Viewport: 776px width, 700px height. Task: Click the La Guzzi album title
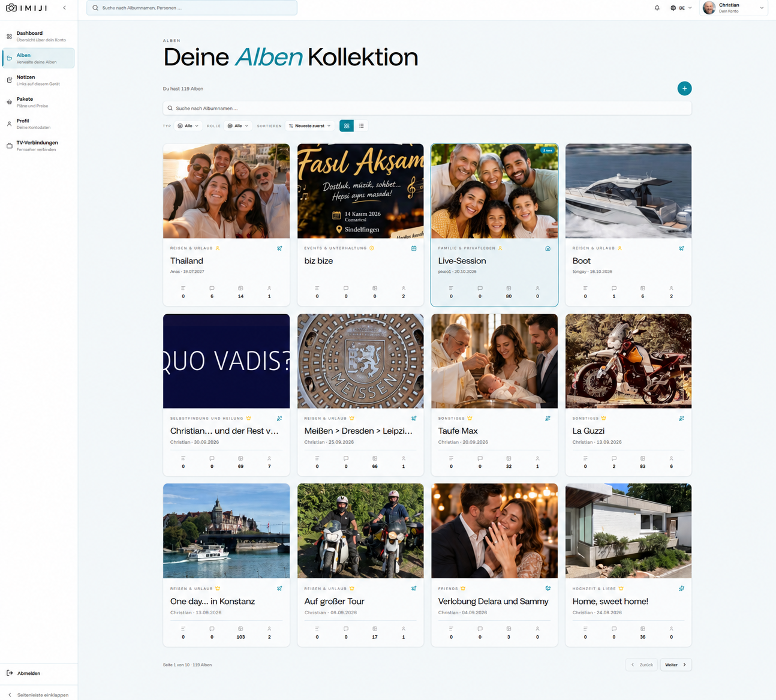[x=588, y=431]
